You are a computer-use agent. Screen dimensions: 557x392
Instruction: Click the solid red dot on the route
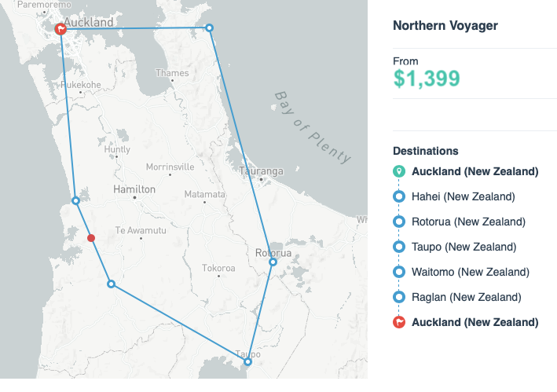(91, 238)
